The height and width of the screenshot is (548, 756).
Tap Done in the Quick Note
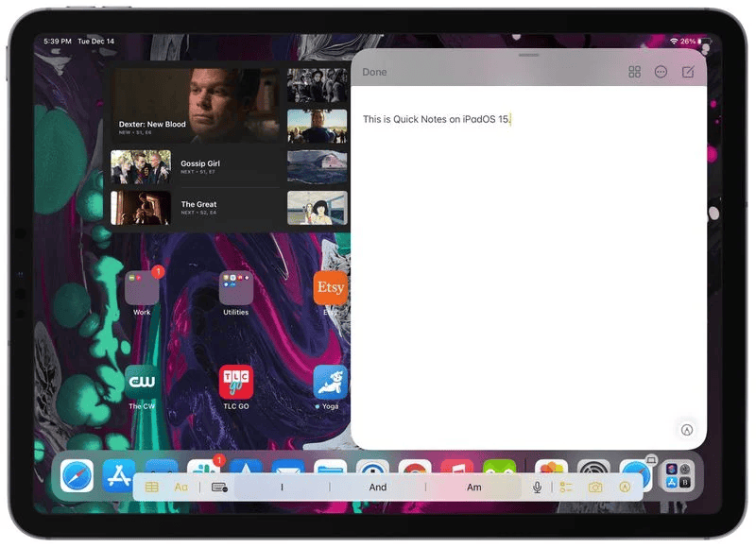coord(374,72)
